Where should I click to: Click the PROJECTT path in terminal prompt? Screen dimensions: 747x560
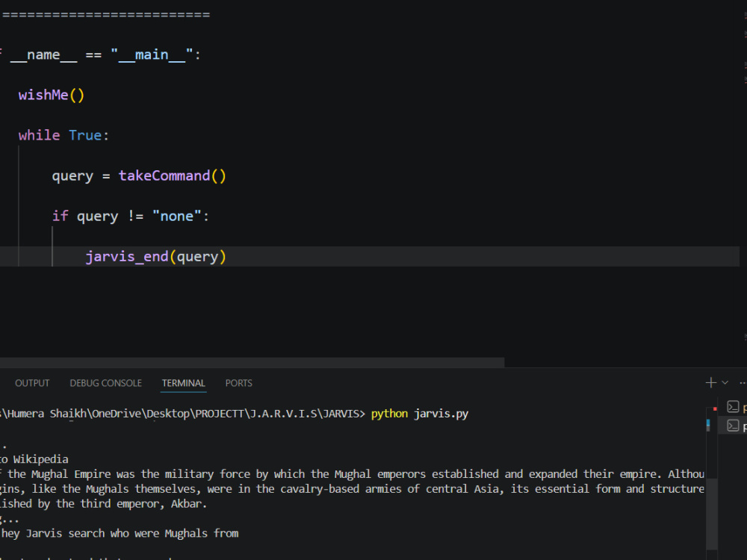coord(219,414)
